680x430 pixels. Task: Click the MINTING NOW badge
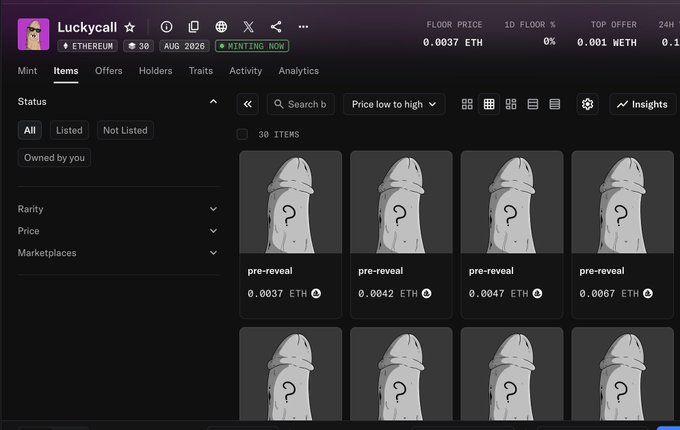click(252, 46)
